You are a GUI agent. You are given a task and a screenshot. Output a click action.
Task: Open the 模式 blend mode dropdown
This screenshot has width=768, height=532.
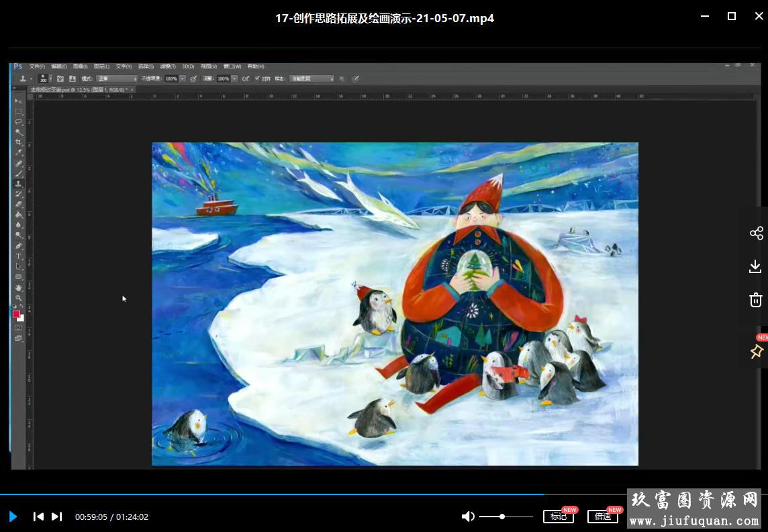[x=117, y=78]
